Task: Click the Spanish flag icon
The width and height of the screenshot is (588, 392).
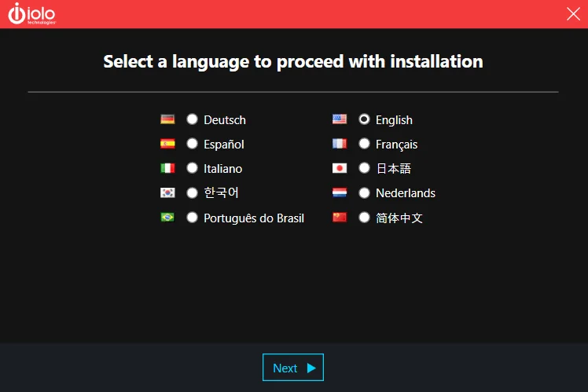Action: pos(167,144)
